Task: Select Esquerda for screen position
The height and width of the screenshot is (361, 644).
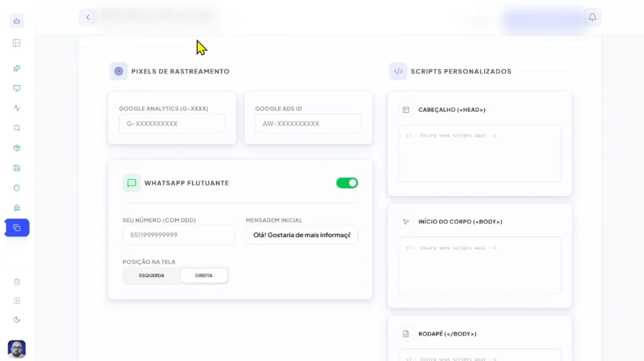Action: coord(152,276)
